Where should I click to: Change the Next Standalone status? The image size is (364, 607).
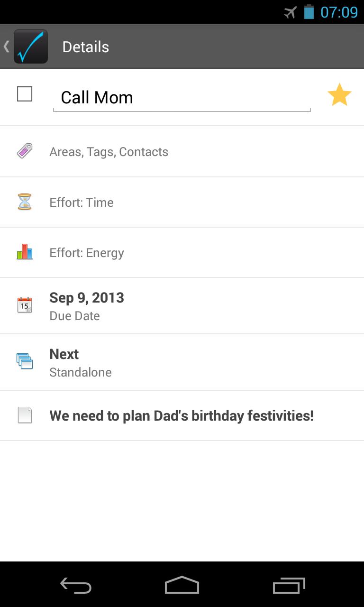click(x=81, y=362)
